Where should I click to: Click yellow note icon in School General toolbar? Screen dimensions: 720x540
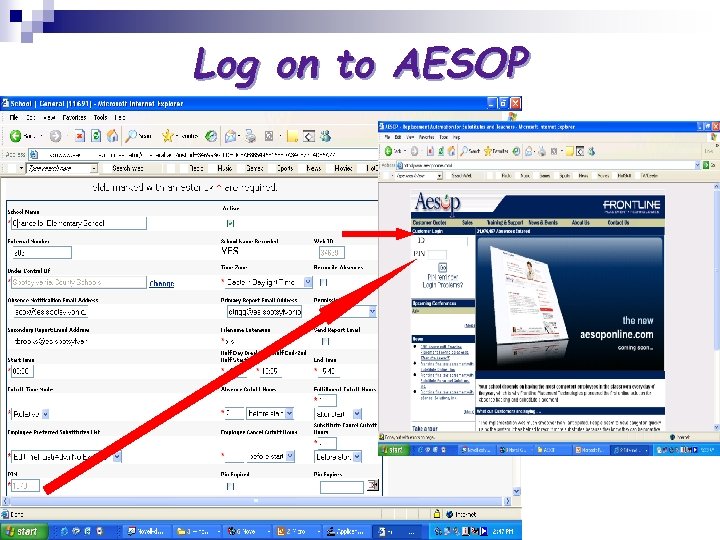tap(292, 136)
